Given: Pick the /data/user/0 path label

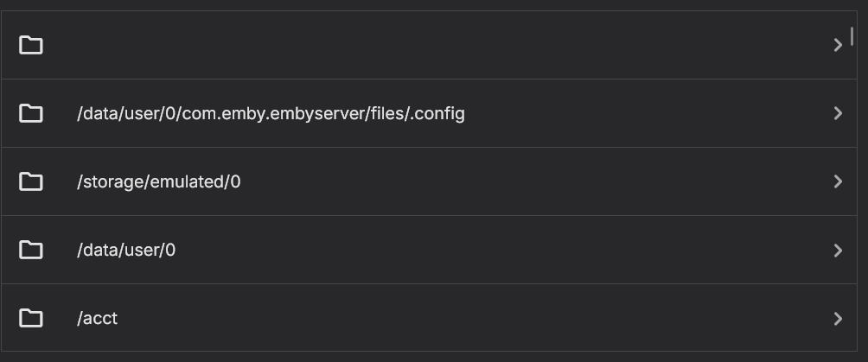Looking at the screenshot, I should point(126,250).
